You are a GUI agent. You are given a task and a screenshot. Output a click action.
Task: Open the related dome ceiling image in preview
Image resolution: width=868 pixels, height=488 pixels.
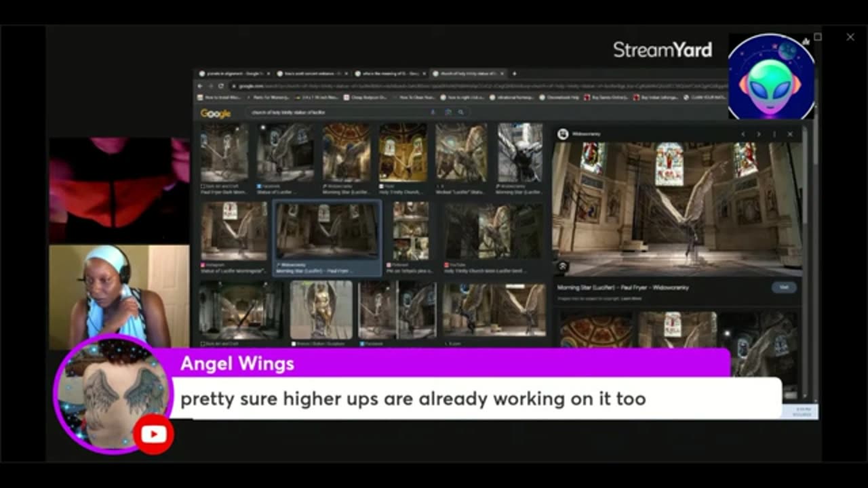596,329
